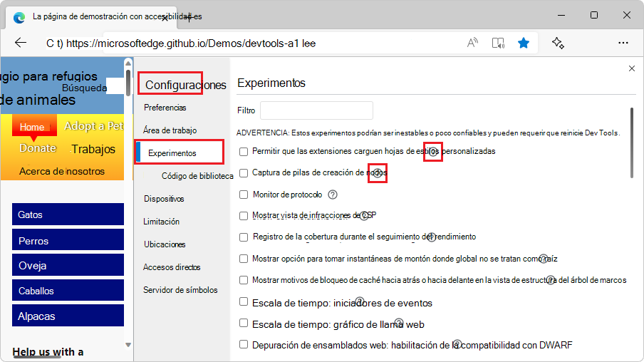
Task: Open help icon for DWARF compatibility experiment
Action: [x=457, y=343]
